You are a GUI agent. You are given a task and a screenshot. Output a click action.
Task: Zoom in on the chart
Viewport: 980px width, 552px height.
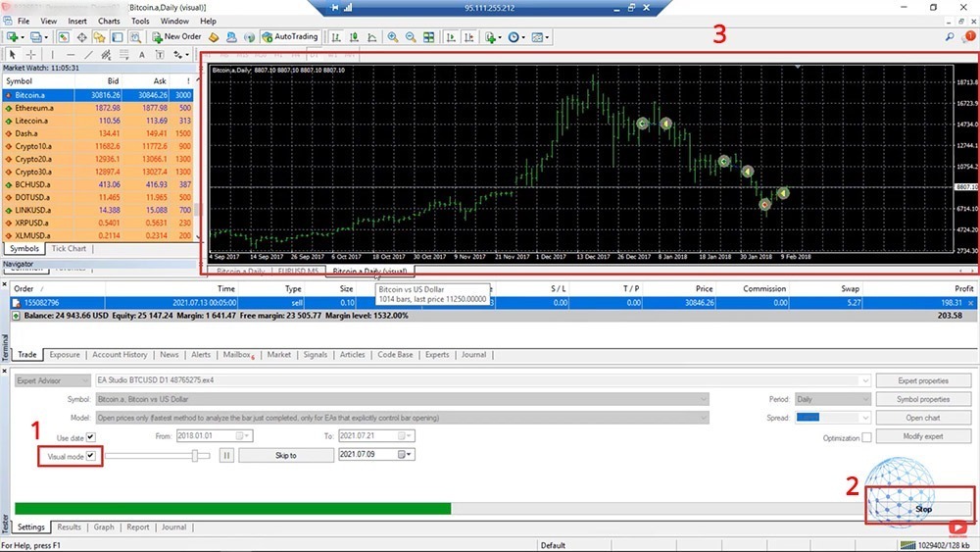click(393, 37)
